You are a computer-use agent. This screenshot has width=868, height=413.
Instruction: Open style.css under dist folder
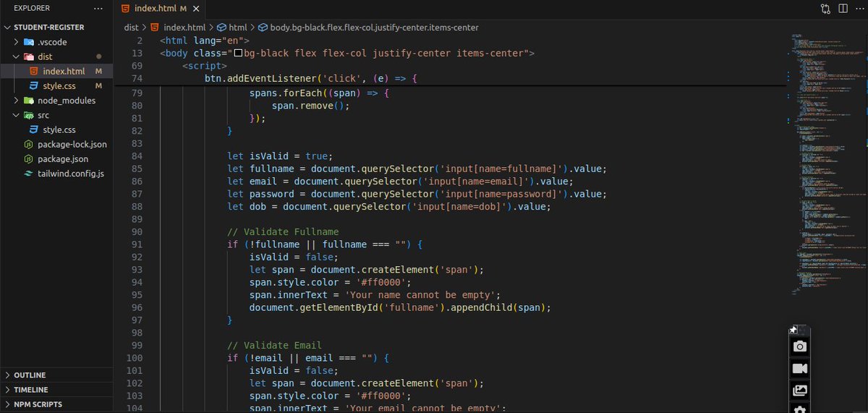point(56,86)
